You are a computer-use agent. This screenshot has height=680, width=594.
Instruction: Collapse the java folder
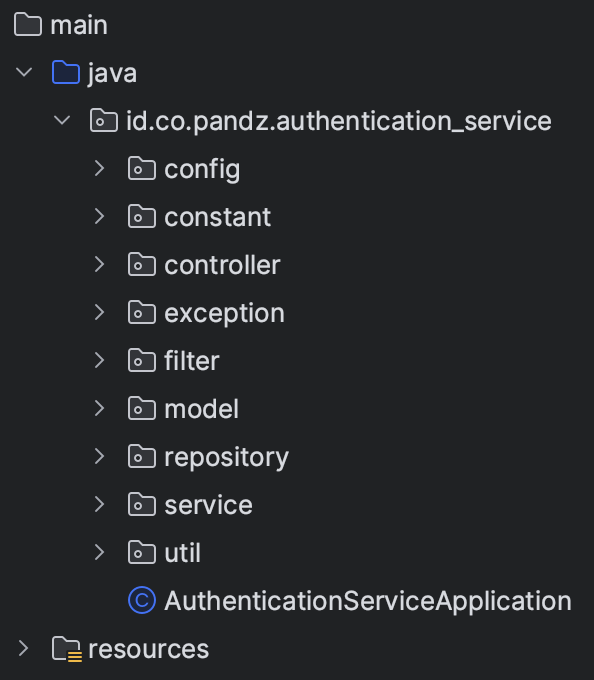[24, 72]
